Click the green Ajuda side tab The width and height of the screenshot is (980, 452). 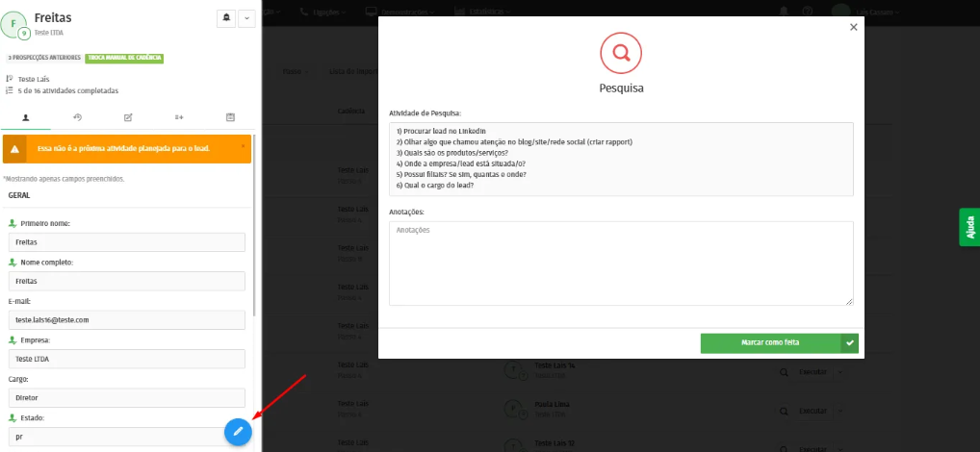(x=969, y=227)
